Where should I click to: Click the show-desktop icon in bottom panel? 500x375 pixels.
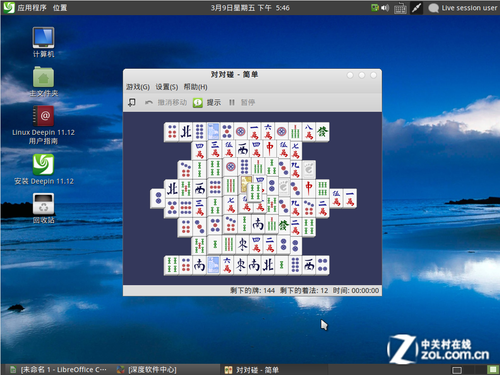(x=457, y=370)
